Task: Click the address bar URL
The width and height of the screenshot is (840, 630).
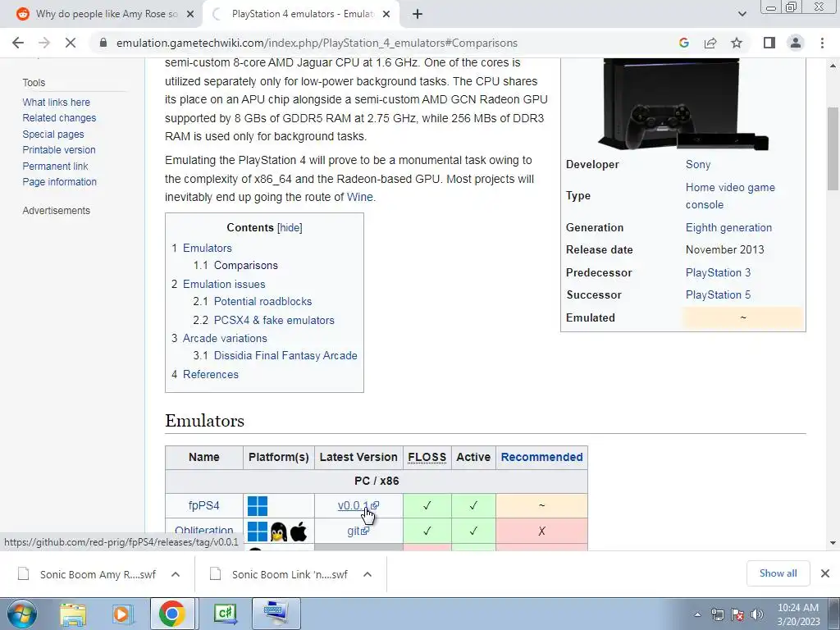Action: tap(317, 43)
